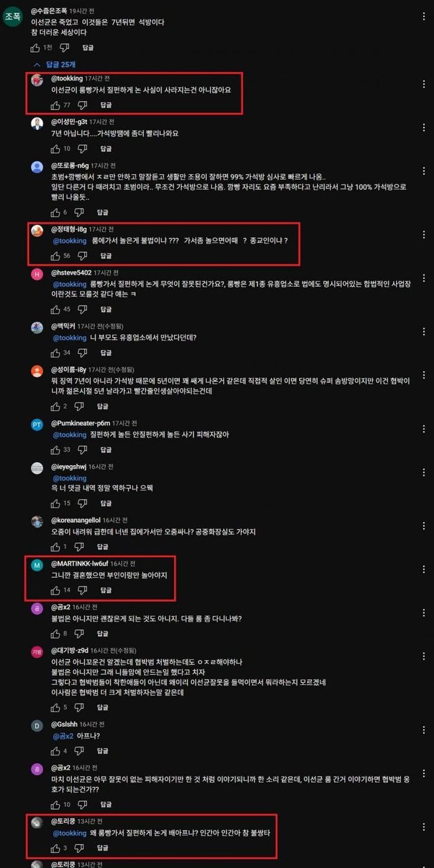Like @정태형-i8g's reply with 56 likes
Screen dimensions: 434x868
[x=56, y=256]
